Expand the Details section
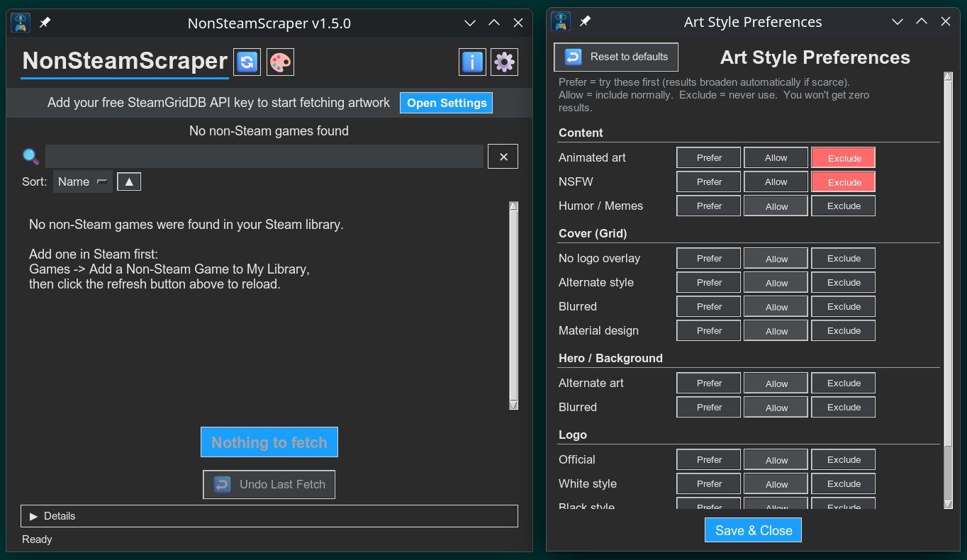The image size is (967, 560). (269, 516)
